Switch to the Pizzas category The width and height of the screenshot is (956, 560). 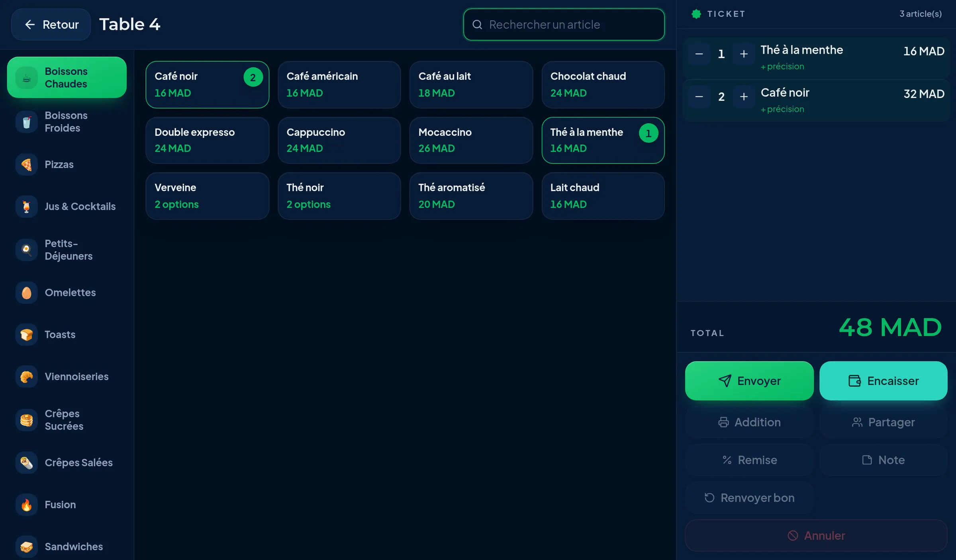67,164
